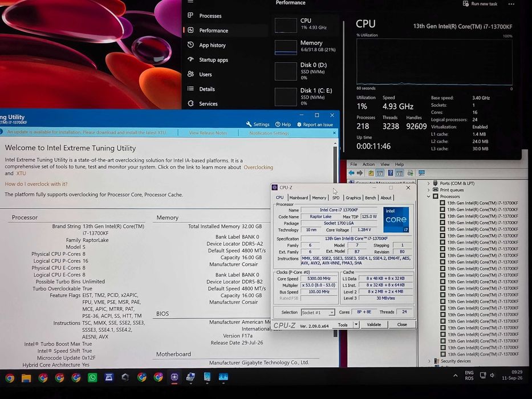Click '5300.00 MHz' Core Speed value
532x399 pixels.
click(319, 279)
